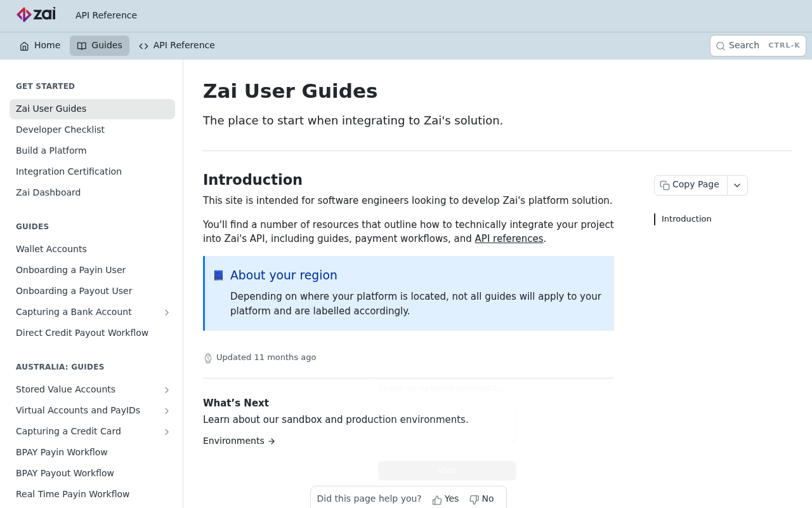Switch to API Reference navigation tab

pos(177,46)
